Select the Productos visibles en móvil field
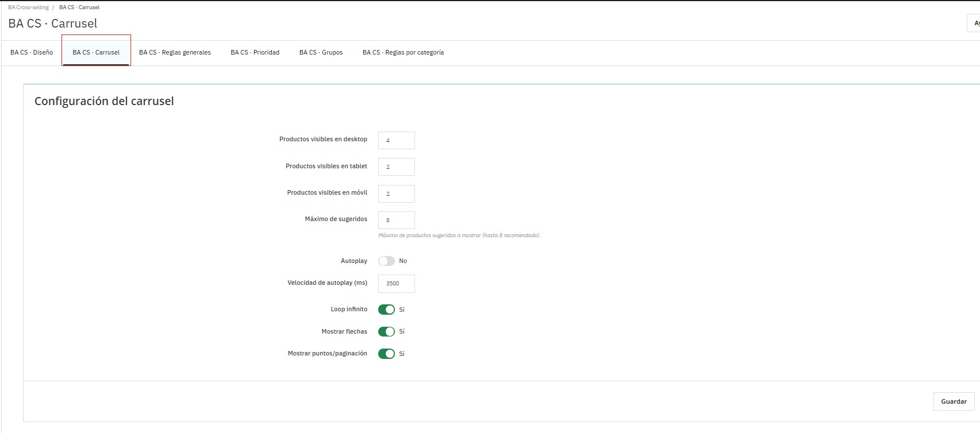 [x=396, y=194]
